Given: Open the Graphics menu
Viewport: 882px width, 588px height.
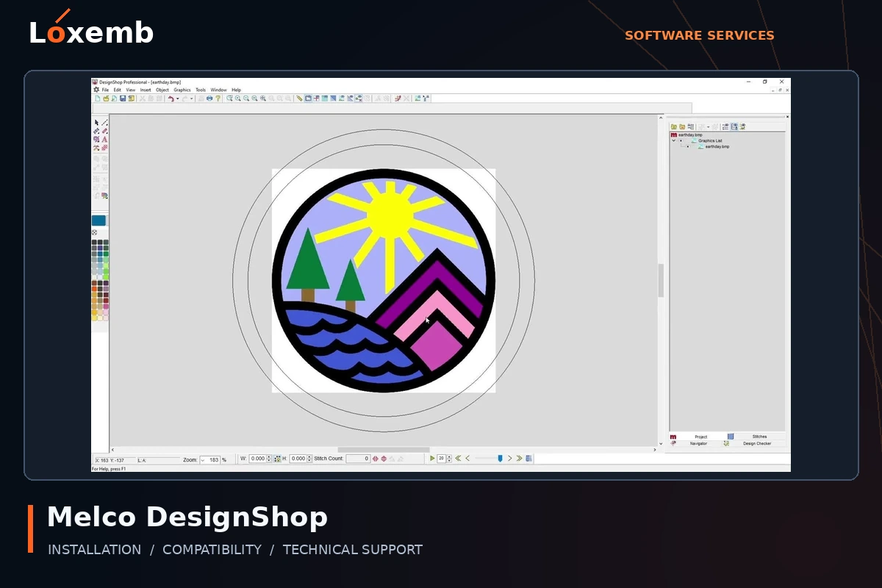Looking at the screenshot, I should (x=182, y=90).
